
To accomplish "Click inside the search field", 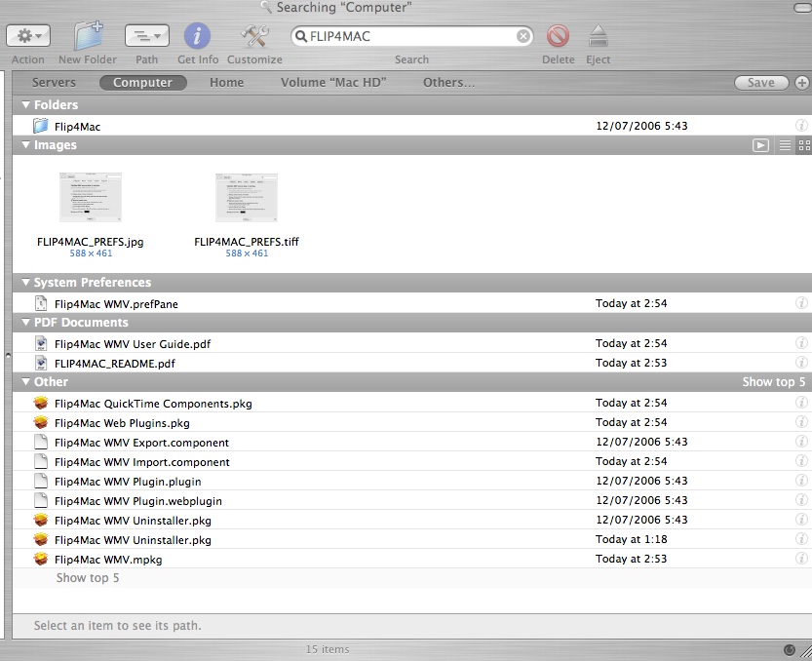I will 411,36.
